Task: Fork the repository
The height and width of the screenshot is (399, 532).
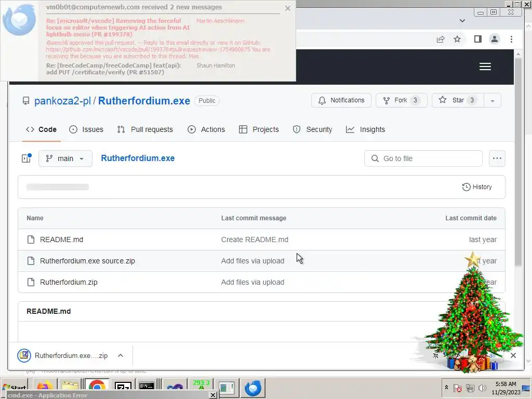Action: coord(401,100)
